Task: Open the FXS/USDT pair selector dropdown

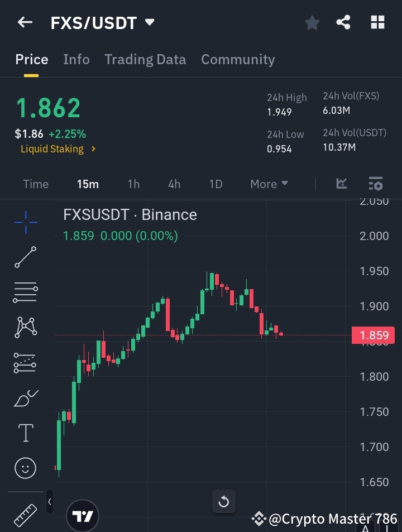Action: pos(149,23)
